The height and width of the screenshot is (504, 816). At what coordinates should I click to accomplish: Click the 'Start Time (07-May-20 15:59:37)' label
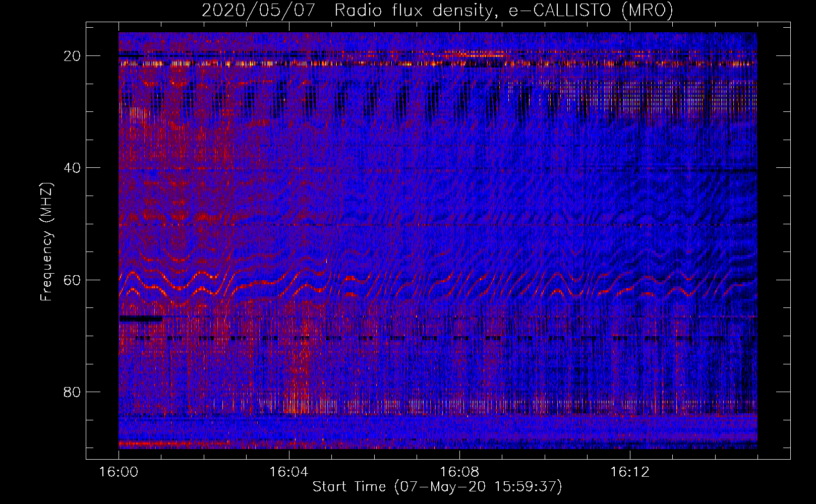pos(437,487)
